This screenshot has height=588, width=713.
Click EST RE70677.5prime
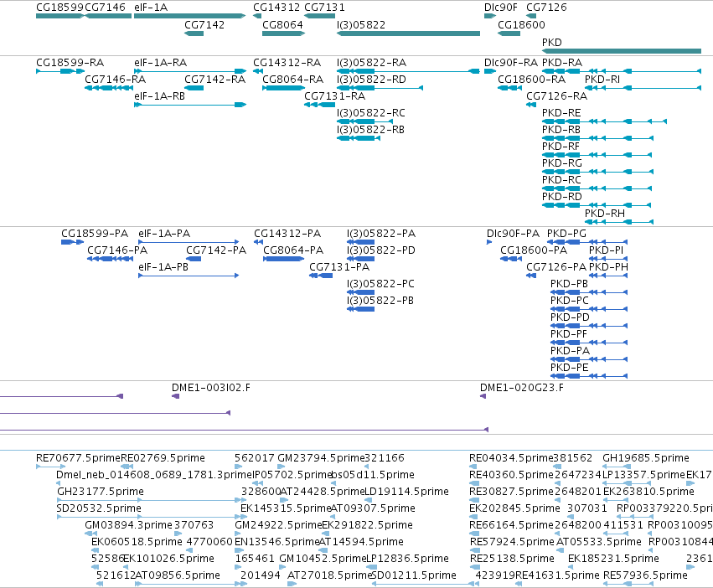click(78, 458)
